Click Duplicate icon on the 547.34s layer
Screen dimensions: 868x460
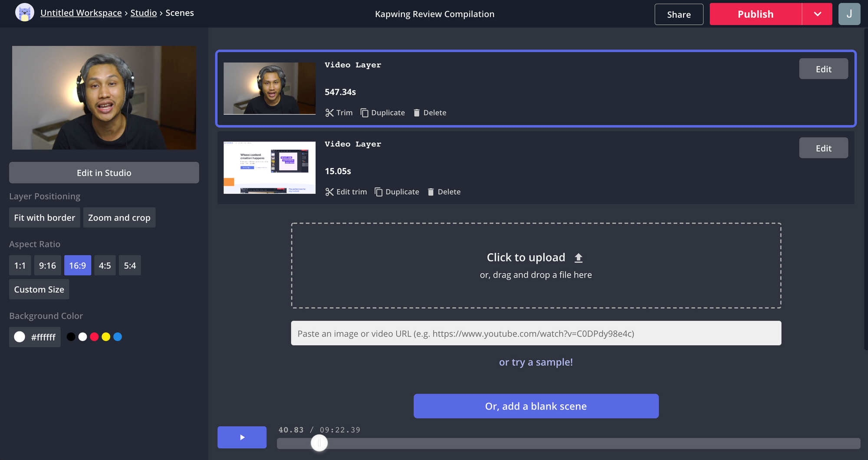(x=365, y=113)
